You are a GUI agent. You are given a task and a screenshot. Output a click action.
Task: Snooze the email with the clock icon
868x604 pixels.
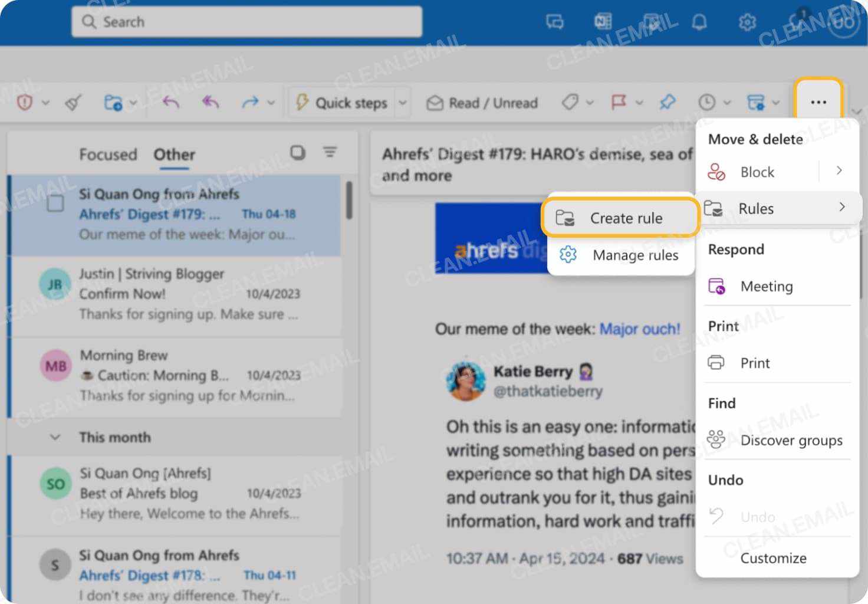tap(707, 102)
